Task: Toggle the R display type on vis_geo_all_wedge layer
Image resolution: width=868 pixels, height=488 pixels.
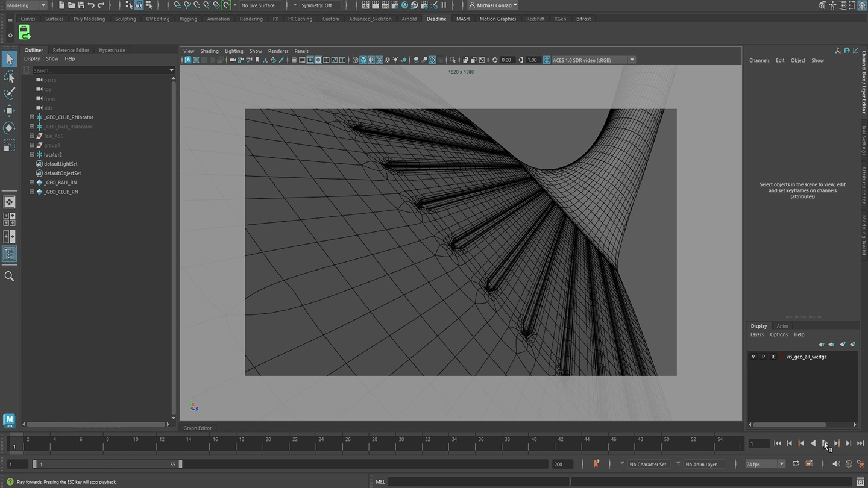Action: tap(773, 357)
